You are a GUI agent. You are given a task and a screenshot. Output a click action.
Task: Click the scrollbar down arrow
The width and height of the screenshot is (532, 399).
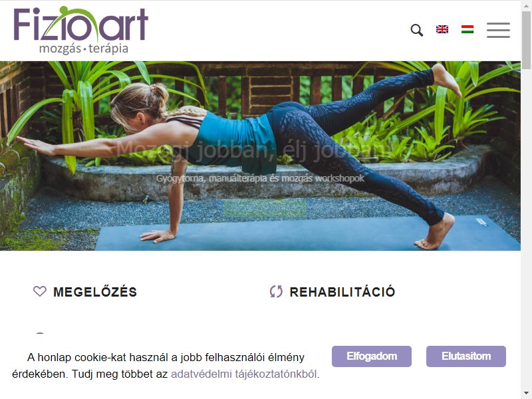[x=526, y=394]
